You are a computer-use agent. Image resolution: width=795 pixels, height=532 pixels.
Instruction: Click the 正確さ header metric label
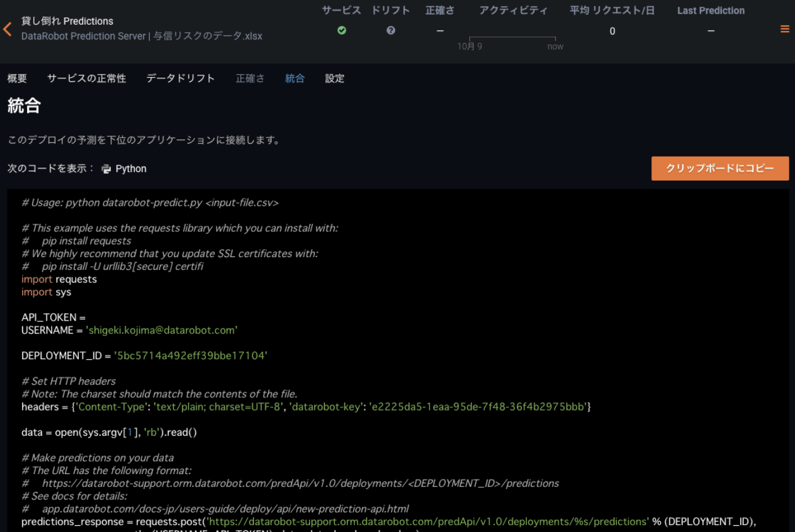pyautogui.click(x=440, y=10)
